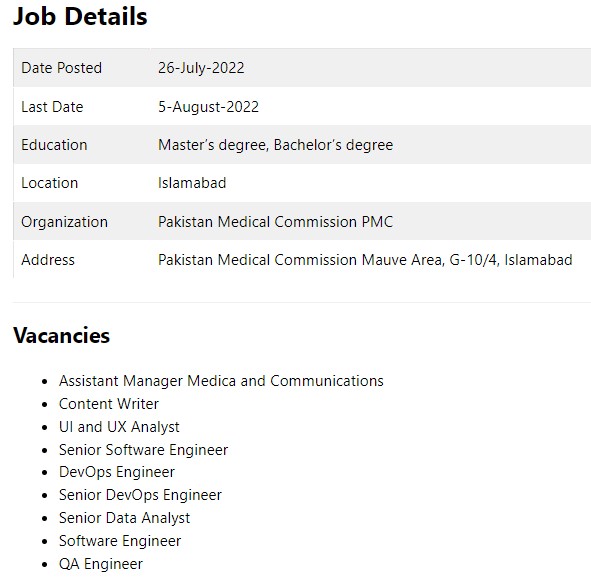Screen dimensions: 591x577
Task: Select the Senior DevOps Engineer list item
Action: [140, 495]
